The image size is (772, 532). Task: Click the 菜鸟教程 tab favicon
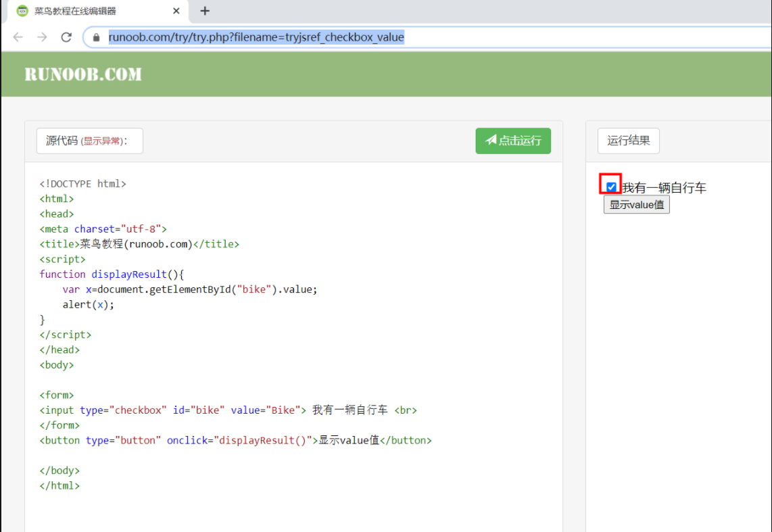pyautogui.click(x=22, y=11)
